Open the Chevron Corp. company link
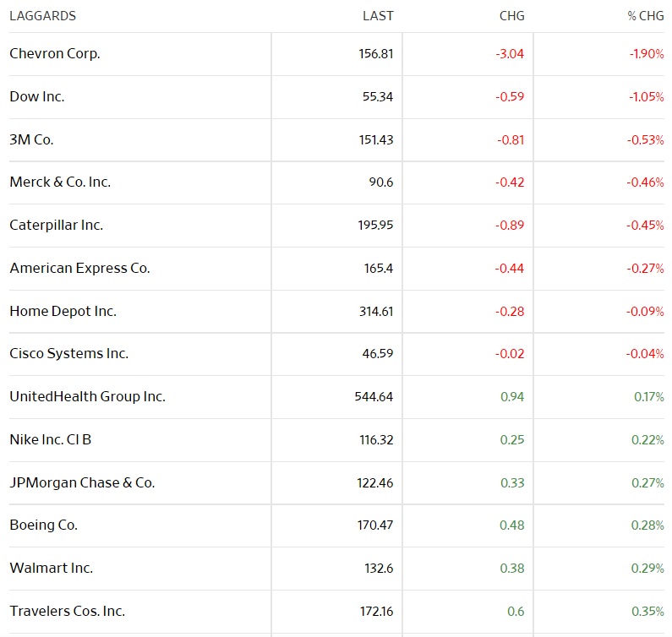This screenshot has width=672, height=637. [x=55, y=54]
